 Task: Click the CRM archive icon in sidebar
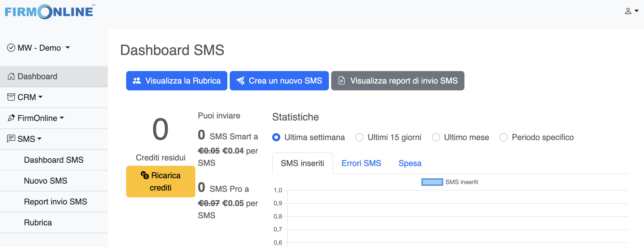click(x=11, y=97)
